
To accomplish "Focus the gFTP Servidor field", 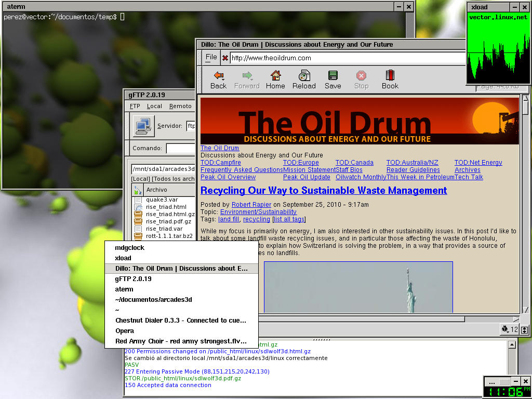I will [191, 126].
